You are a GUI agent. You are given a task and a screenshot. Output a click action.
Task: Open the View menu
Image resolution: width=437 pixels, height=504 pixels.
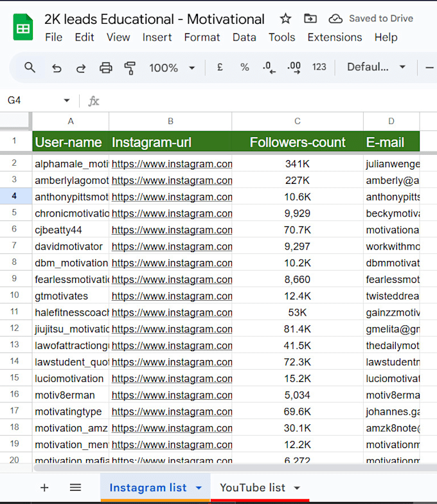pyautogui.click(x=118, y=37)
